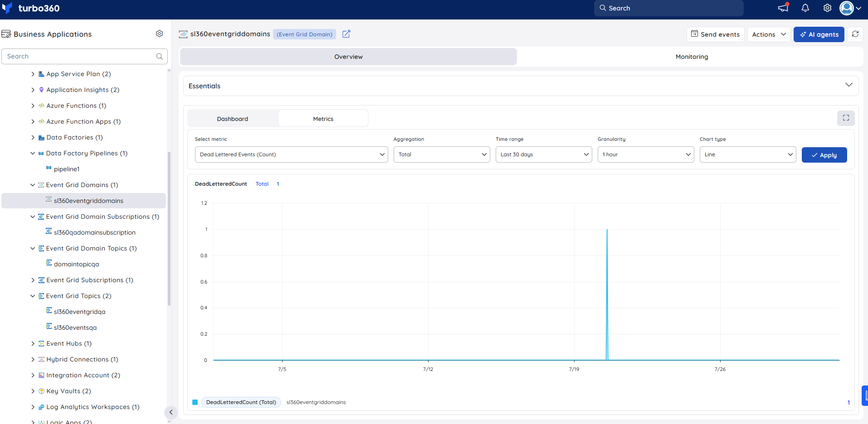Open the Select metric dropdown
Image resolution: width=868 pixels, height=424 pixels.
pos(291,154)
